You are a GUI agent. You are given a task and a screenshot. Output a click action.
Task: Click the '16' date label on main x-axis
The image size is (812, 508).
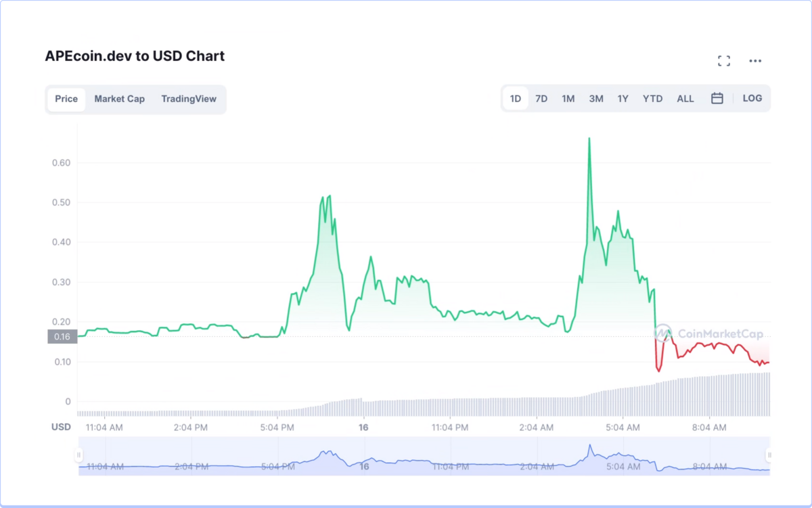click(364, 428)
